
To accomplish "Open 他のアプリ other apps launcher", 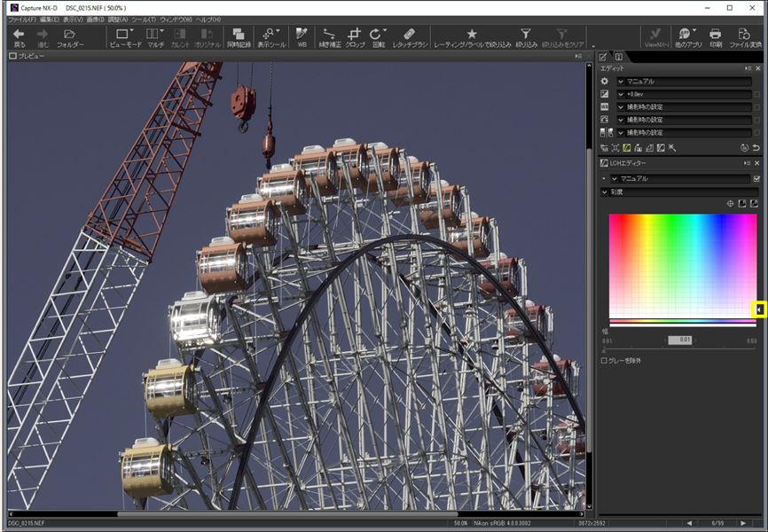I will [x=688, y=37].
